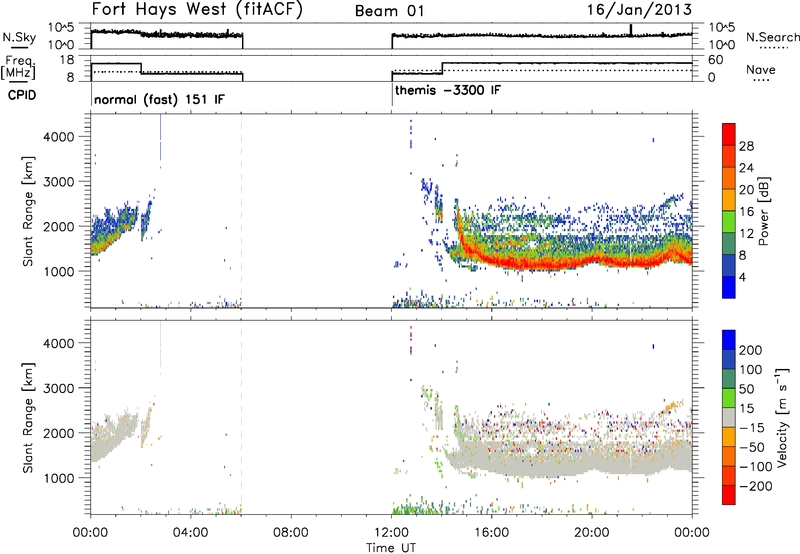Click the 'Beam 01' label

click(389, 11)
